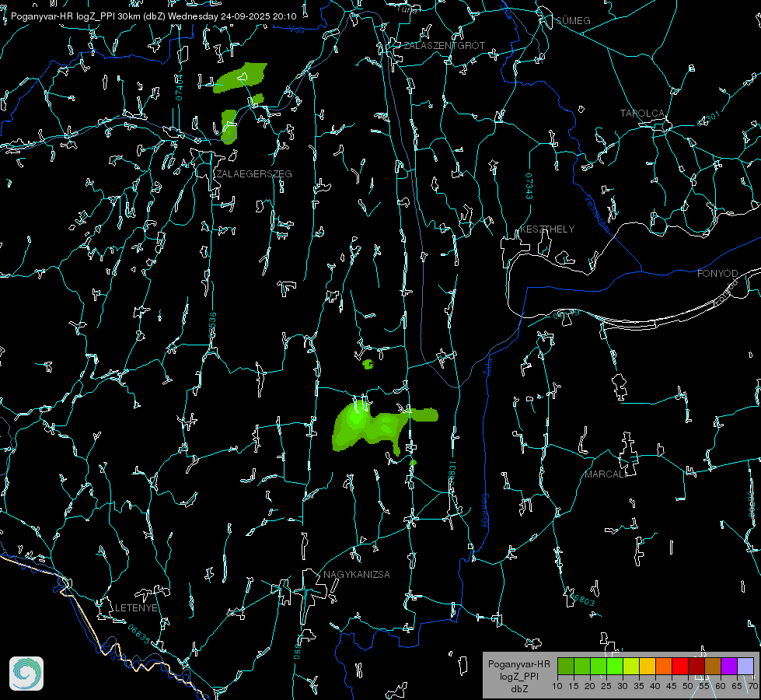Click the road number label 06803
The image size is (761, 700).
(x=581, y=598)
